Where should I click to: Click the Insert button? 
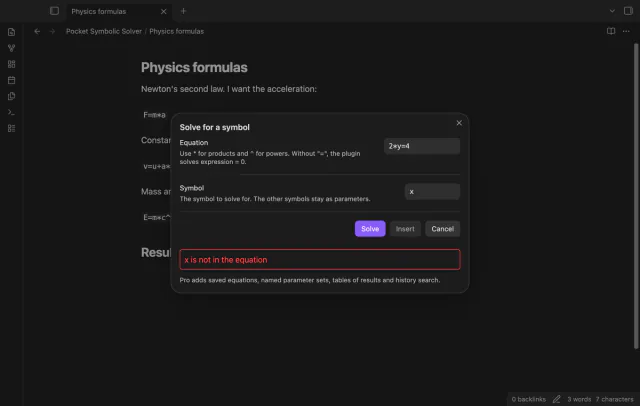click(x=405, y=229)
